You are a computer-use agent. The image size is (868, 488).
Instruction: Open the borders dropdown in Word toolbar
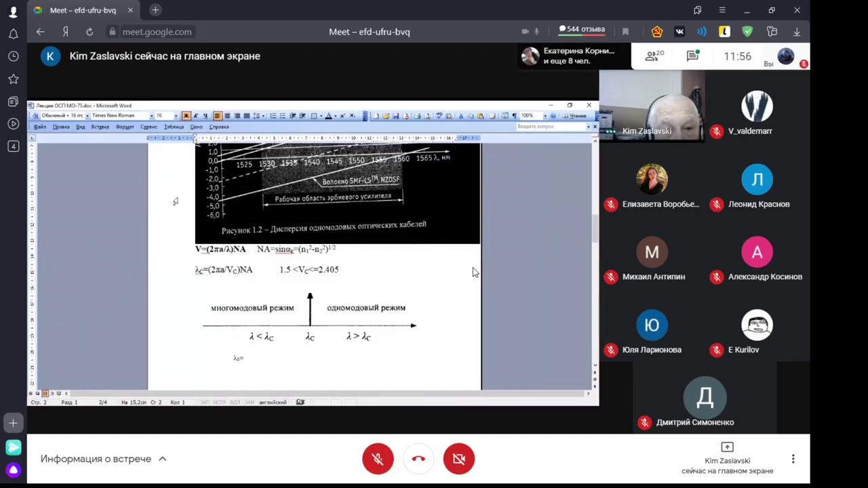pos(322,116)
